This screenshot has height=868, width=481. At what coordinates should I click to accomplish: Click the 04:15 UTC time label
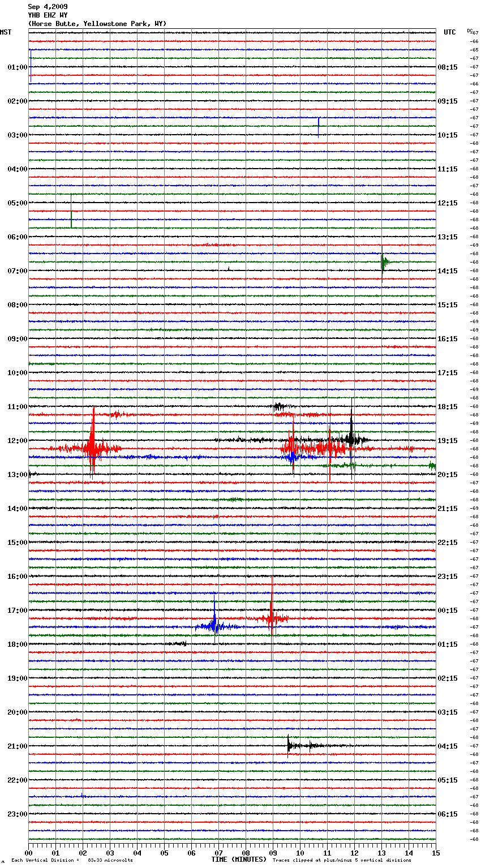pos(448,746)
